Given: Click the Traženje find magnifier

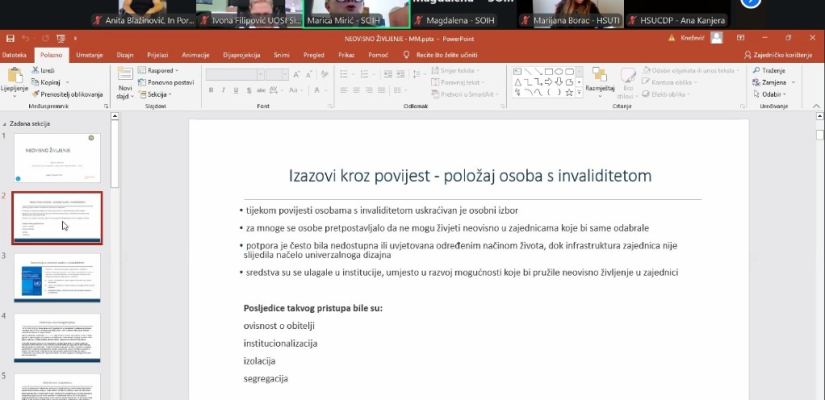Looking at the screenshot, I should click(757, 70).
